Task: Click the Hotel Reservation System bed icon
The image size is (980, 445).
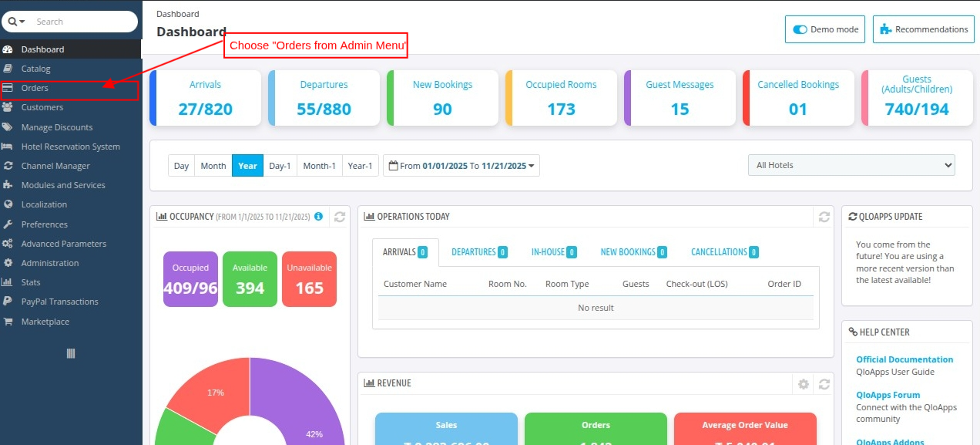Action: click(x=8, y=147)
